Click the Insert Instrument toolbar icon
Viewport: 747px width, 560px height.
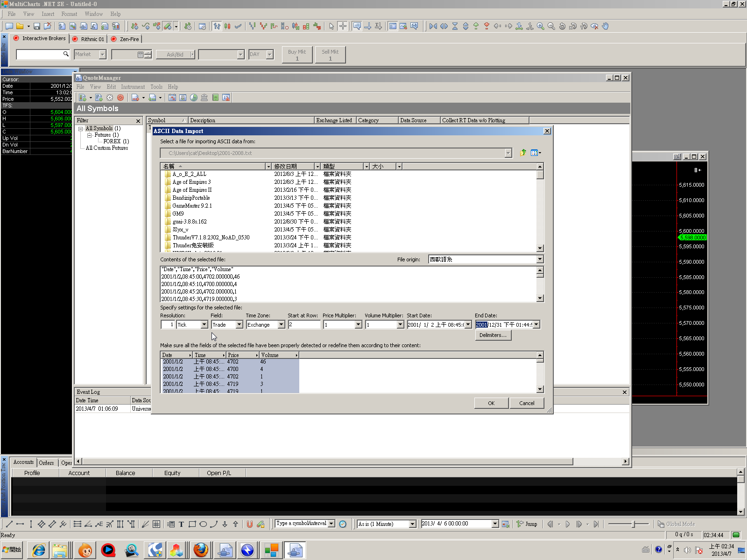(134, 26)
